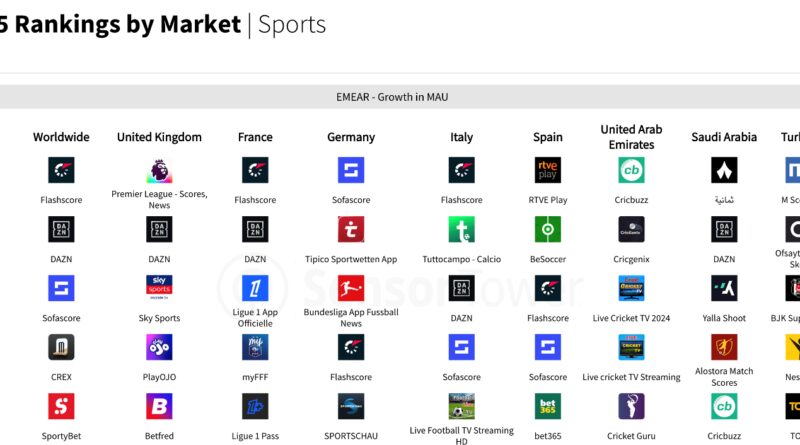Select the Cricket Guru app icon
Screen dimensions: 800x445
(x=631, y=407)
